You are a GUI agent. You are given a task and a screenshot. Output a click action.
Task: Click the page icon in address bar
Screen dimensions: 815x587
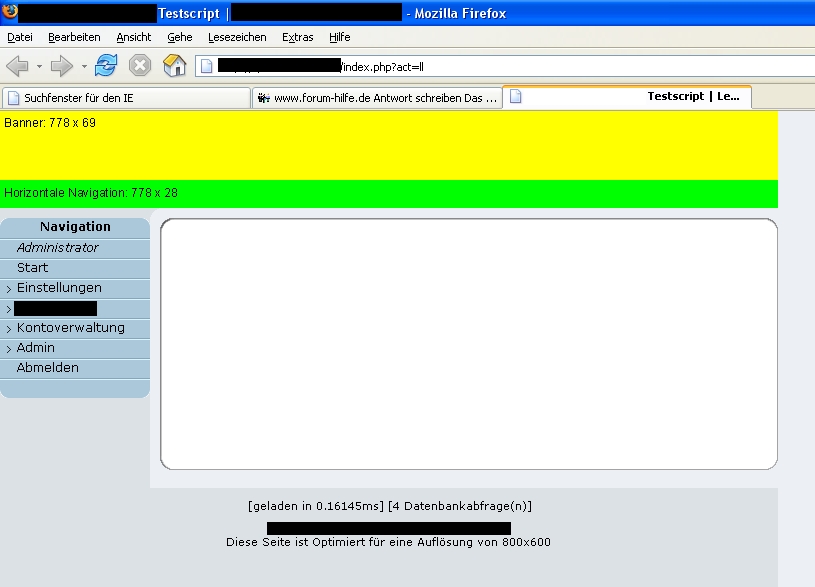[206, 67]
